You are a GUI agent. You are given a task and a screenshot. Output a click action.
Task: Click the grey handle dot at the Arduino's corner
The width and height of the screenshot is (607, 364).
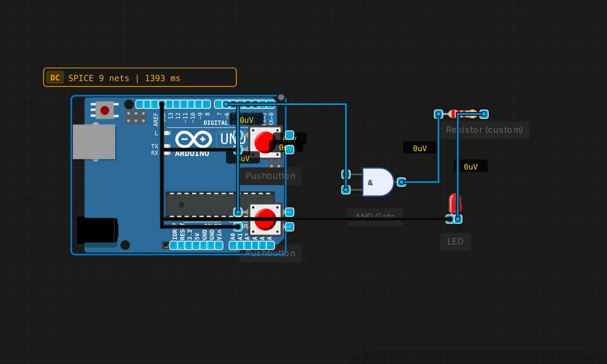pyautogui.click(x=281, y=97)
